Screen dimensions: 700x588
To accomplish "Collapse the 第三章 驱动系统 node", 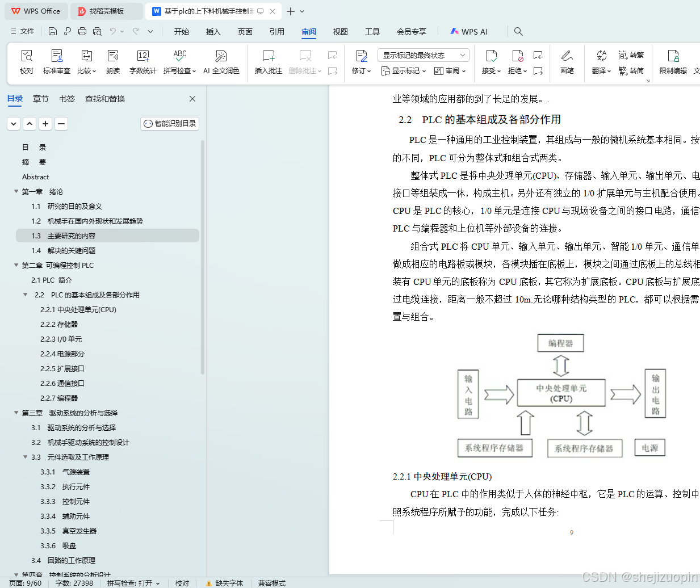I will [16, 413].
